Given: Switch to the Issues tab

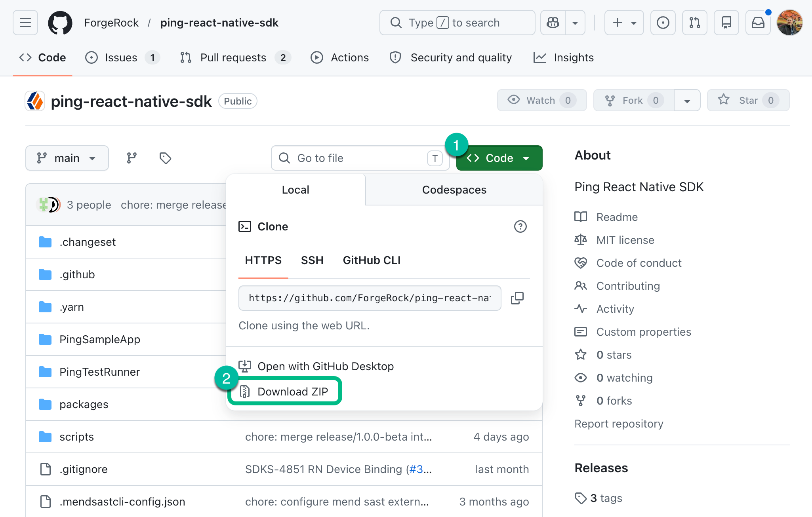Looking at the screenshot, I should tap(122, 58).
